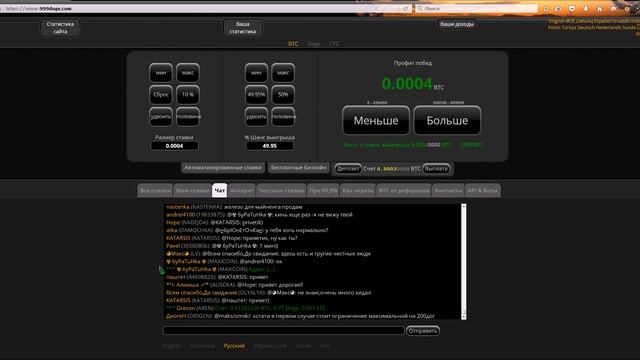Click the bet size input field 0.0004
The image size is (640, 360).
click(x=175, y=146)
